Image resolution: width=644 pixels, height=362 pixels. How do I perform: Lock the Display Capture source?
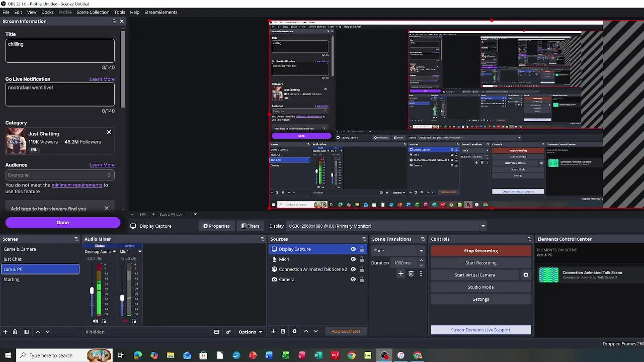click(362, 249)
